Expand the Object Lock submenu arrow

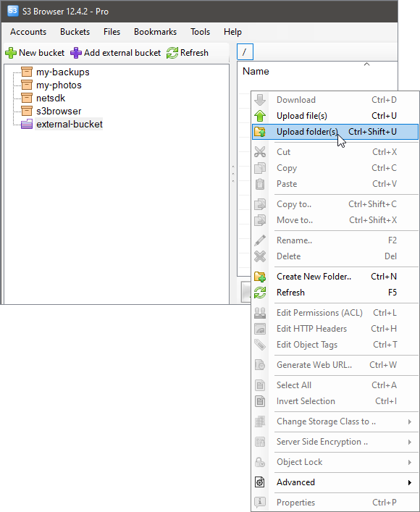tap(410, 462)
